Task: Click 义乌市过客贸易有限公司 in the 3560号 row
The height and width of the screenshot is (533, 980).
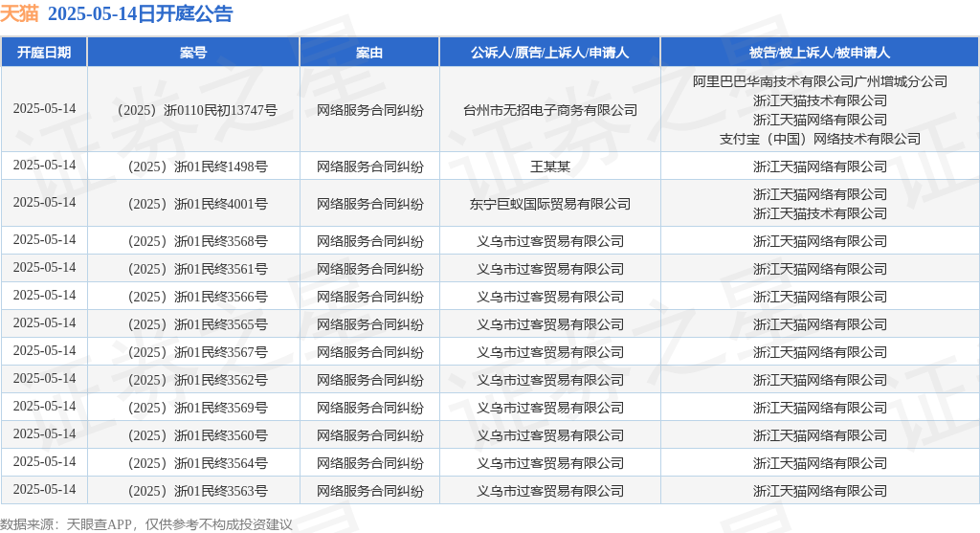Action: 550,435
